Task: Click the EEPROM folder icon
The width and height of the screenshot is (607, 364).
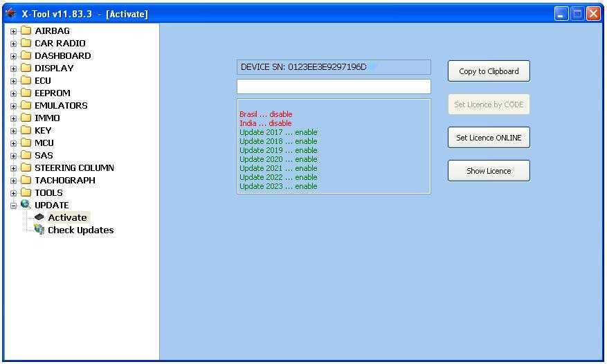Action: (x=26, y=93)
